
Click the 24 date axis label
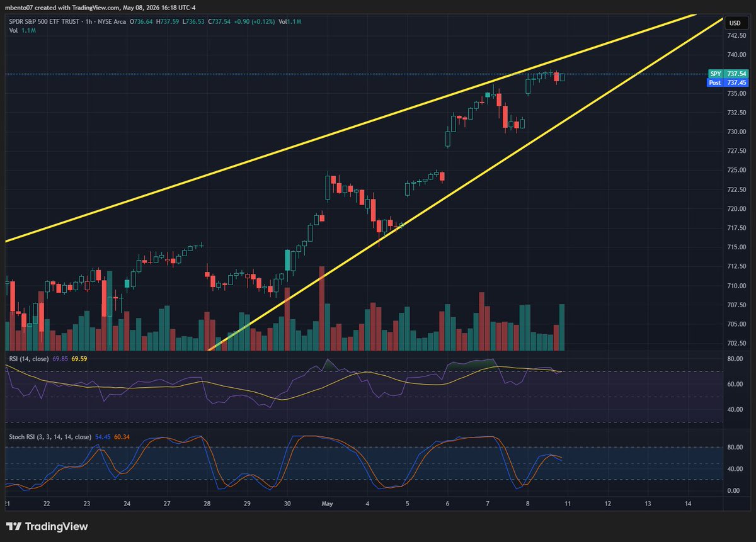[127, 504]
